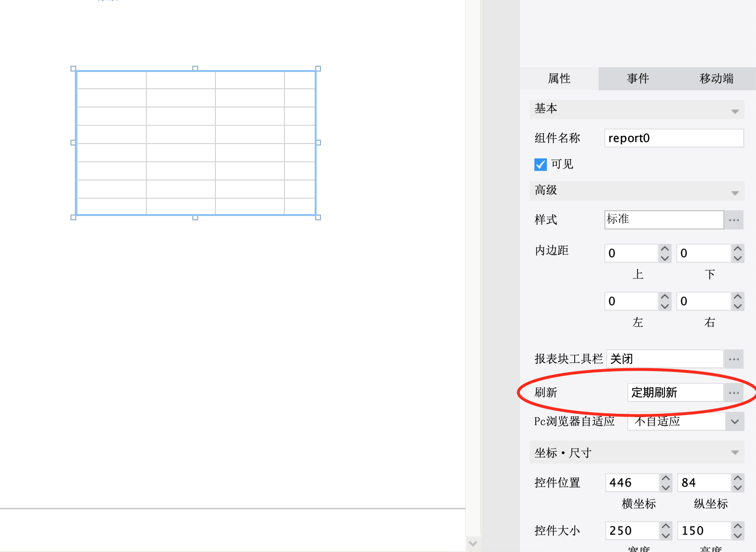The height and width of the screenshot is (552, 756).
Task: Decrease the 右 padding value
Action: 738,306
